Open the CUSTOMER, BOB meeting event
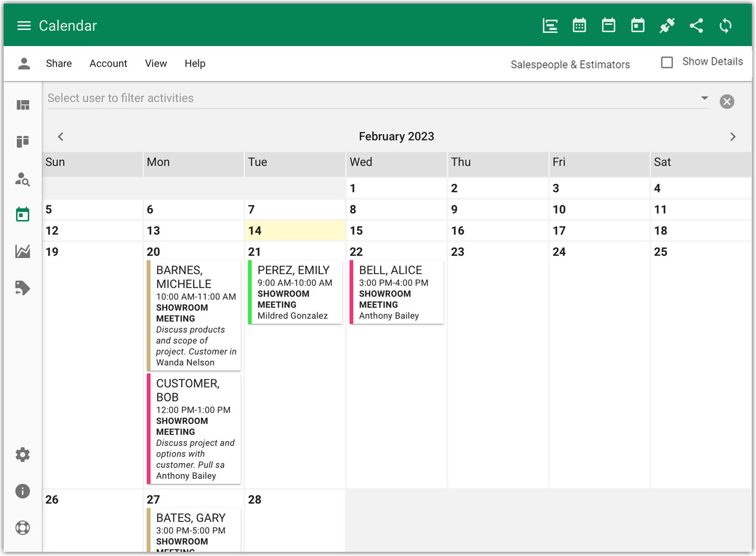 [x=194, y=429]
